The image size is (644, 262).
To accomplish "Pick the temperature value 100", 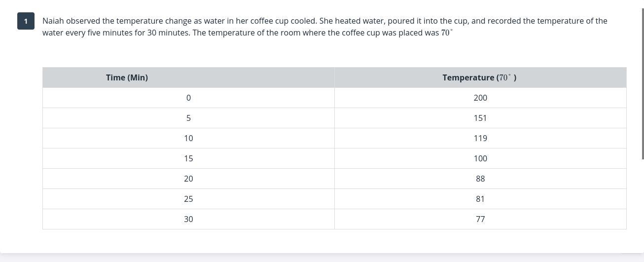I will pyautogui.click(x=480, y=158).
